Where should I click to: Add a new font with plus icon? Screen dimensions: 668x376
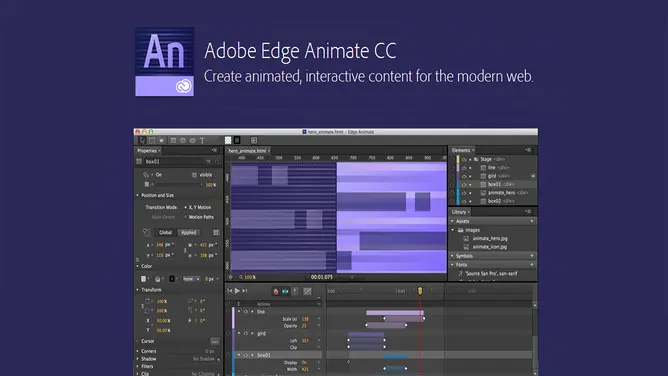pos(532,265)
